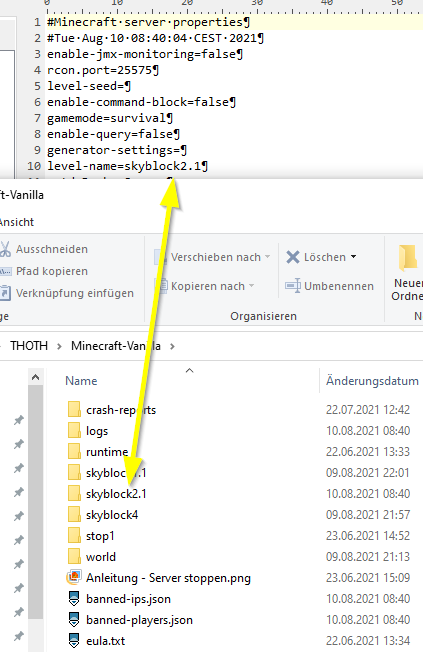Viewport: 423px width, 652px height.
Task: Click Pfad kopieren
Action: point(45,271)
